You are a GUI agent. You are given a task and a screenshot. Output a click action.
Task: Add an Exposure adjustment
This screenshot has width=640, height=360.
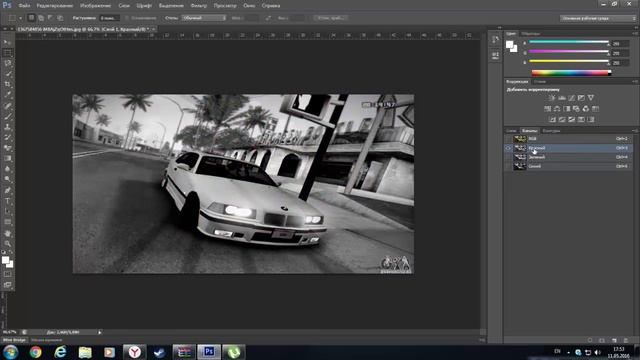(581, 98)
